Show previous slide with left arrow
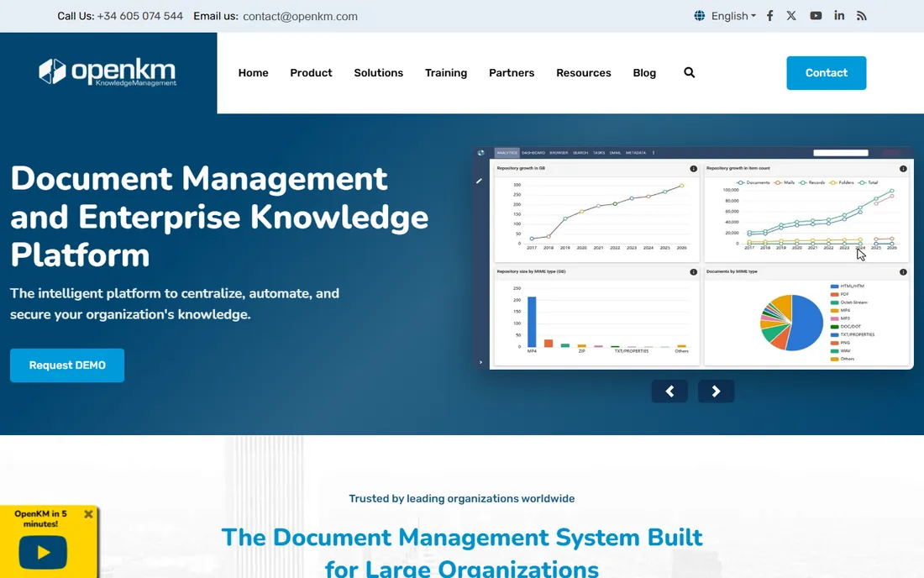Viewport: 924px width, 578px height. [x=669, y=391]
